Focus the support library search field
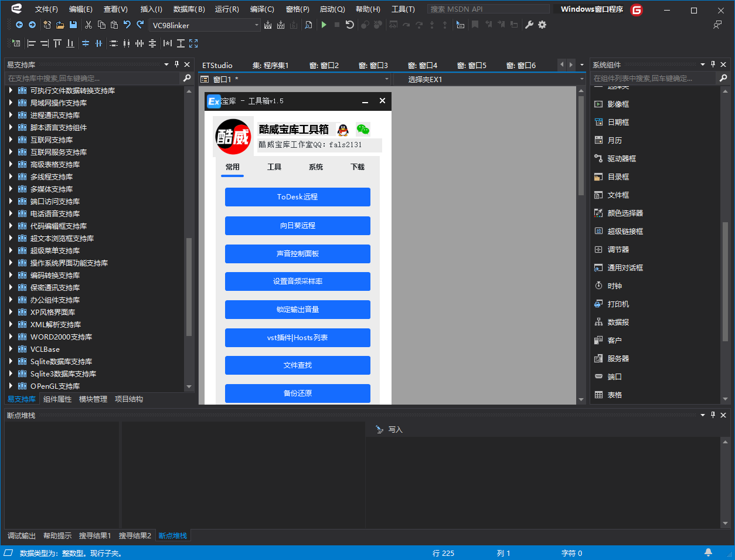735x560 pixels. point(93,78)
